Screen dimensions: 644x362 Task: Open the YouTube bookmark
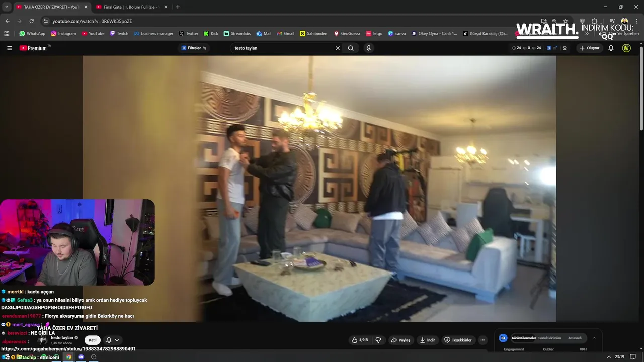(x=93, y=34)
